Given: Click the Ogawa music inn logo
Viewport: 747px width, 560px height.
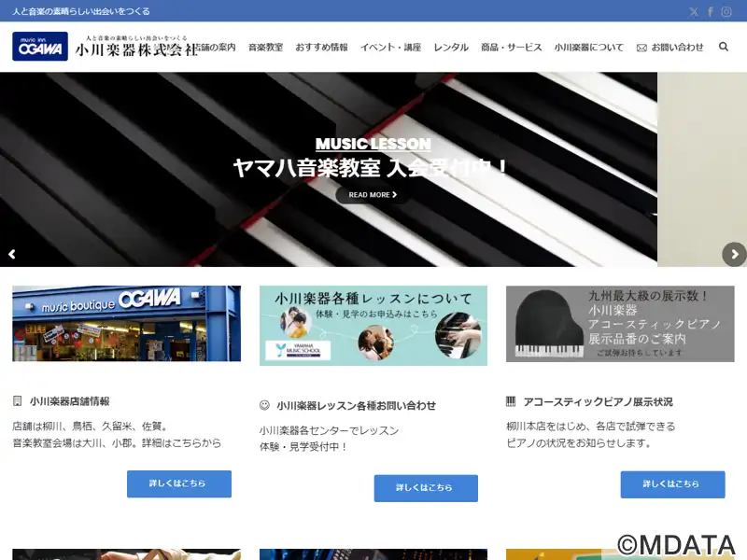Looking at the screenshot, I should point(40,47).
